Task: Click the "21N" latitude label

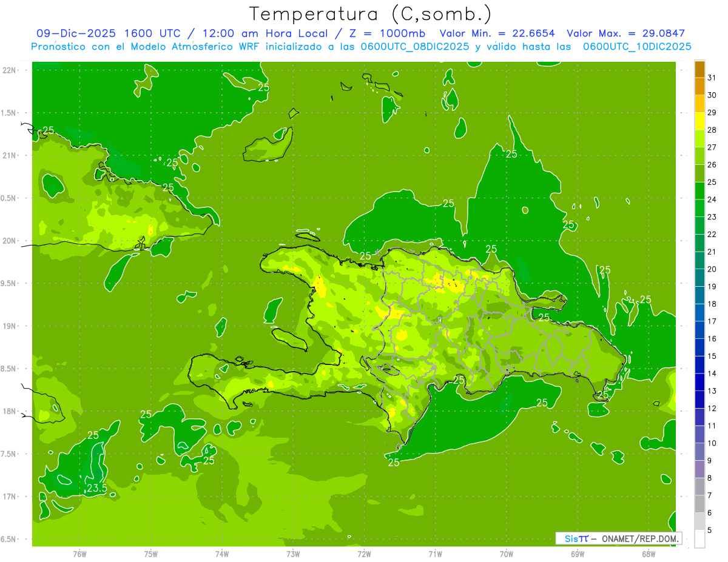Action: tap(9, 155)
